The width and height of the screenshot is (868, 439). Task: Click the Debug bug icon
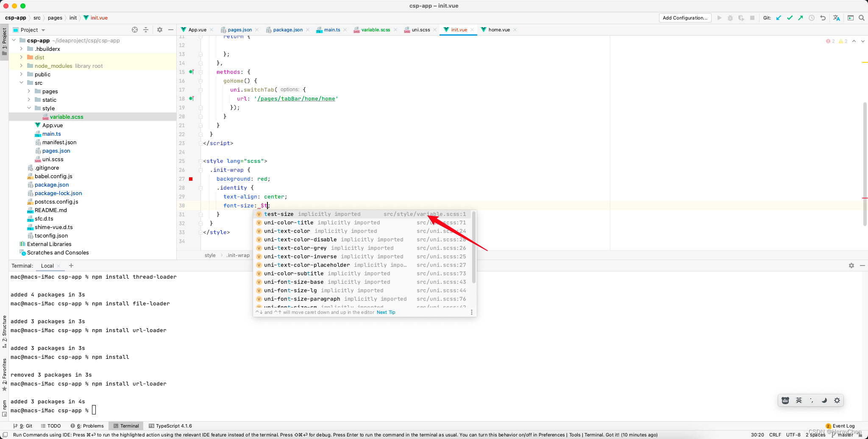pos(730,18)
